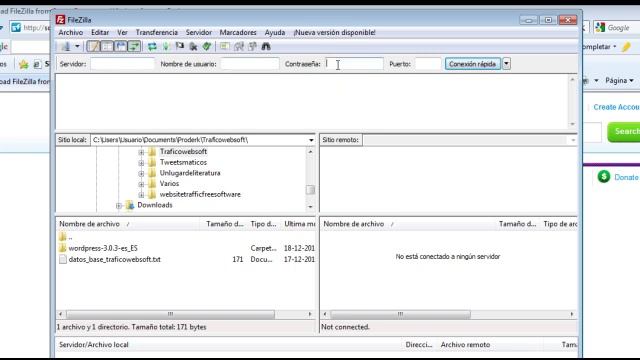Click the refresh file lists icon
The height and width of the screenshot is (360, 640).
(152, 47)
